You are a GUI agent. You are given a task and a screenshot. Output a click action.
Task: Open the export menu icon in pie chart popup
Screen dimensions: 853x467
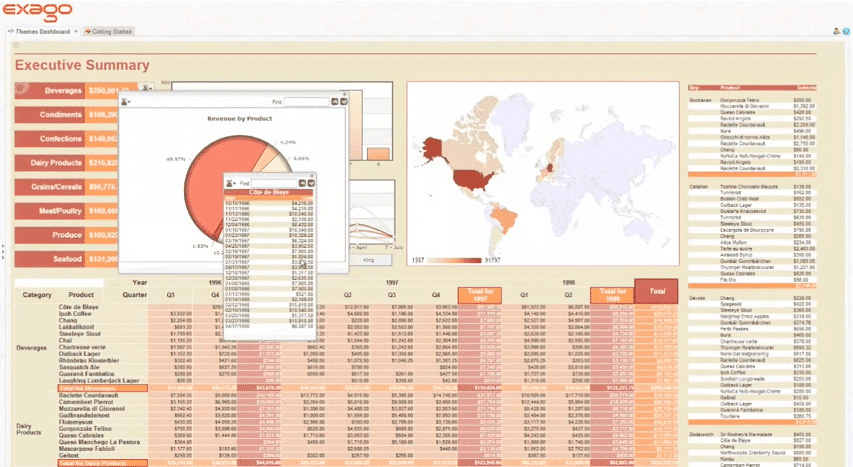click(x=126, y=102)
